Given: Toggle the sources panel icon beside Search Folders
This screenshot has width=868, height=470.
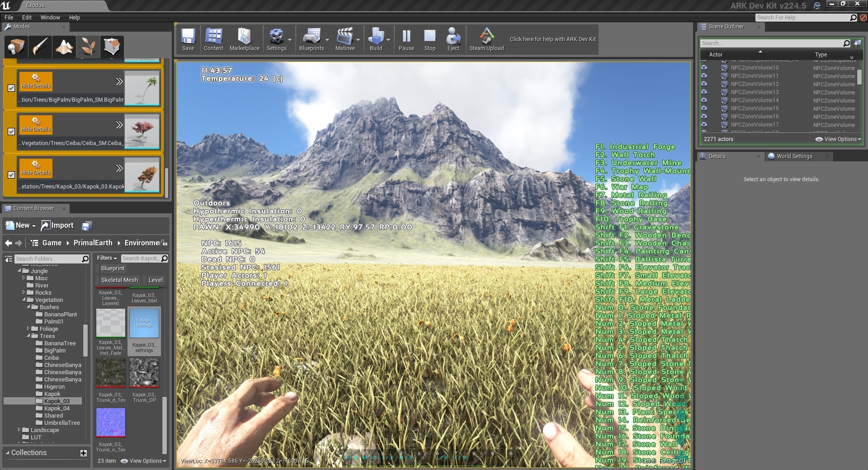Looking at the screenshot, I should [x=9, y=259].
